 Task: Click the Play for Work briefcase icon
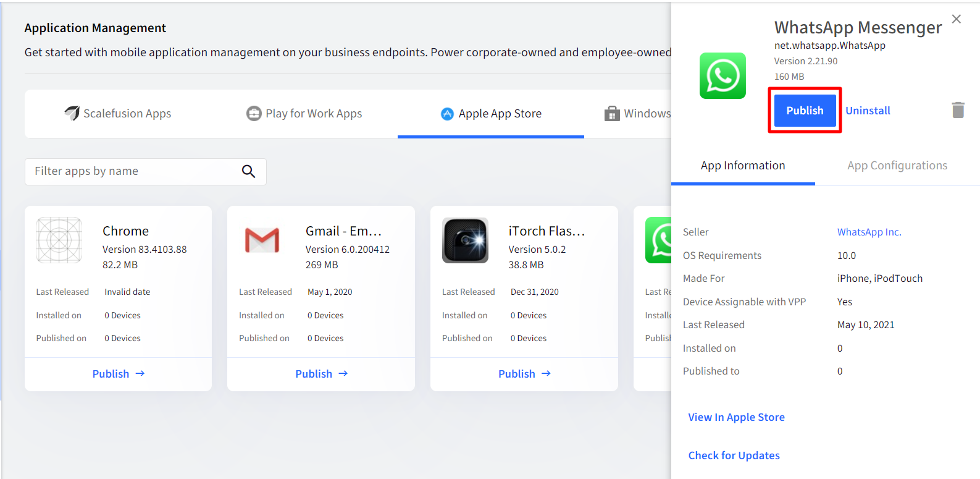click(254, 113)
